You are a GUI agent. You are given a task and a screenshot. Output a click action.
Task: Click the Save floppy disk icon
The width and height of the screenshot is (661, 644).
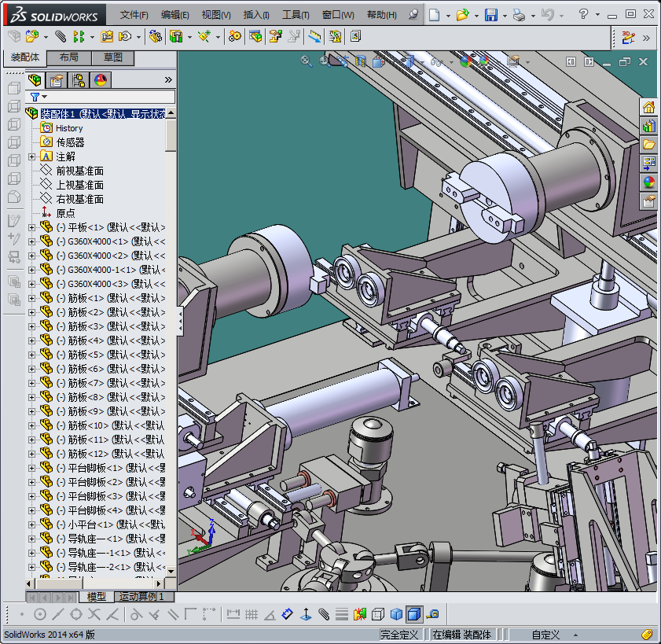[490, 15]
